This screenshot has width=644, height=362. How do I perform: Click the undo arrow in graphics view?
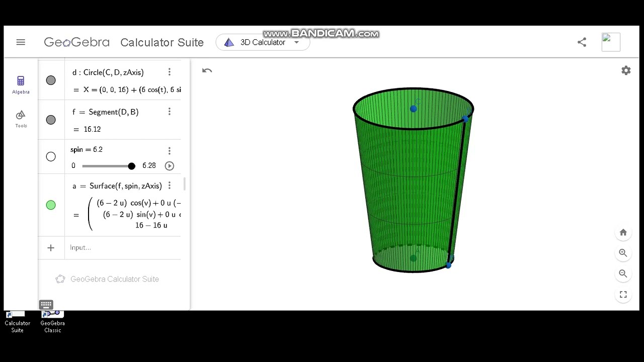coord(207,70)
